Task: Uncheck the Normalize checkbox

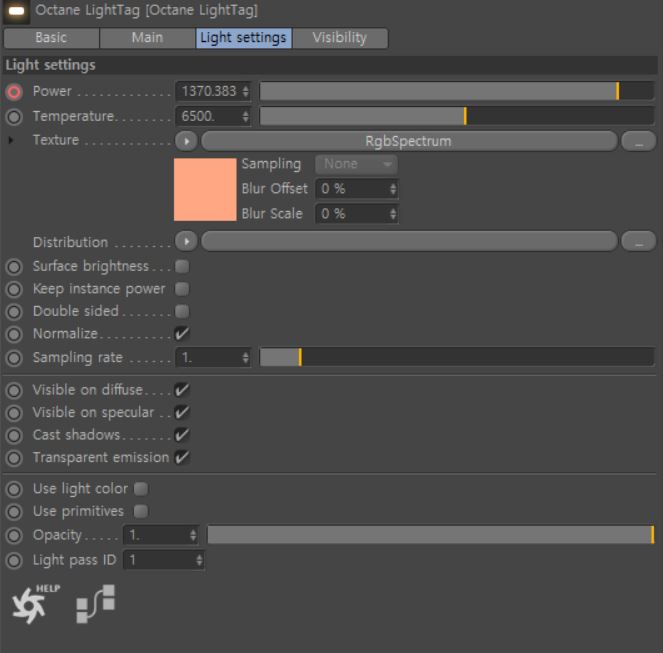Action: point(182,334)
